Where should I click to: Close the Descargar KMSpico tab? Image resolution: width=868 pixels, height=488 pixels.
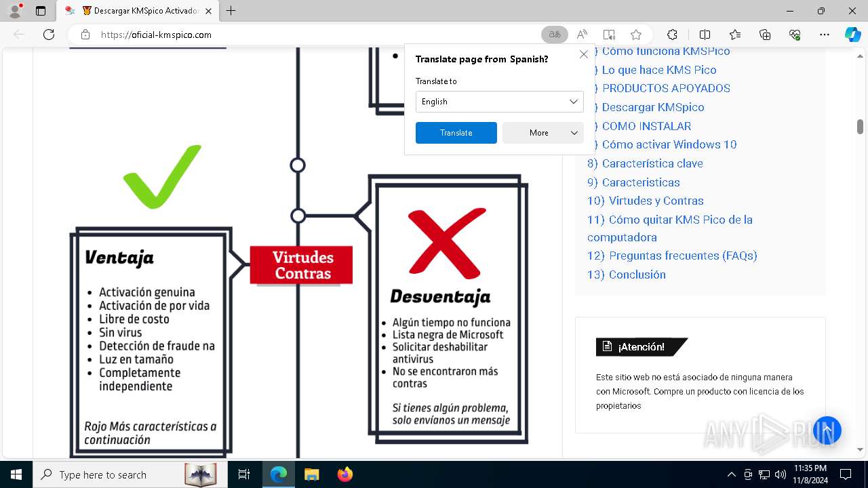[x=208, y=11]
